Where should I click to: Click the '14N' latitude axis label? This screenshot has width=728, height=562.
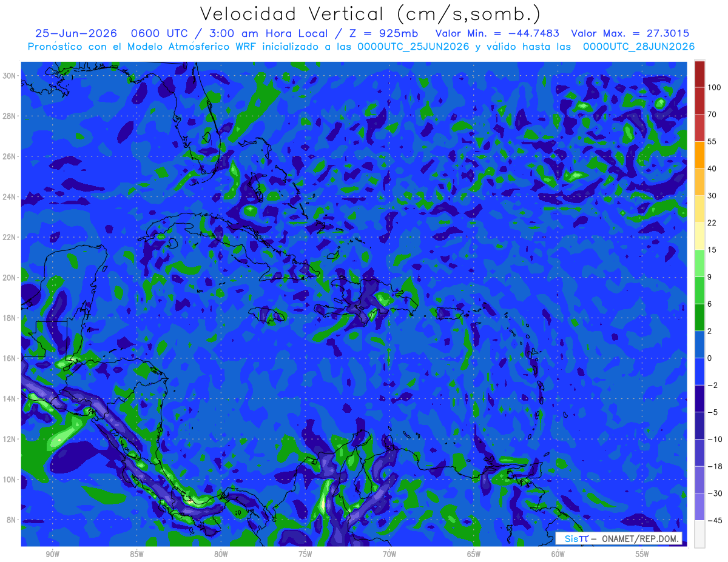click(10, 399)
